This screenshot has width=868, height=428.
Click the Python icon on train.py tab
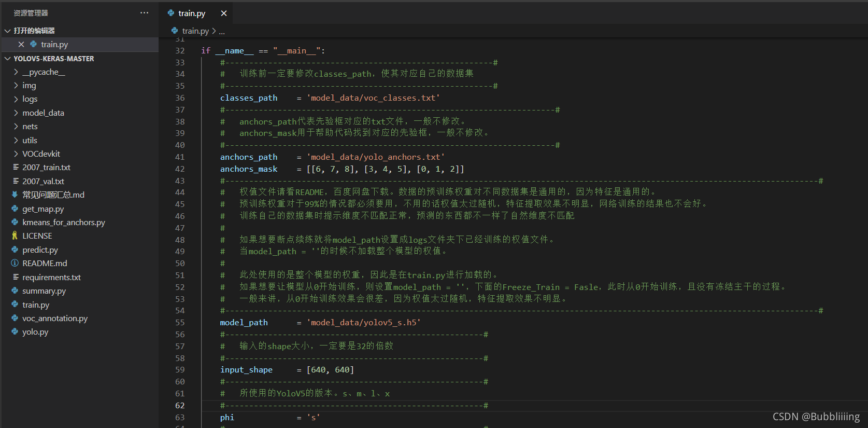pyautogui.click(x=171, y=13)
